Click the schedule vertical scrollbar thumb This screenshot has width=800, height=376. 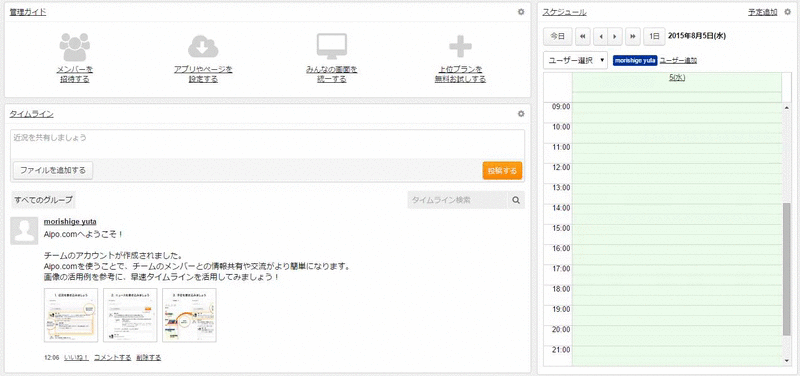786,269
